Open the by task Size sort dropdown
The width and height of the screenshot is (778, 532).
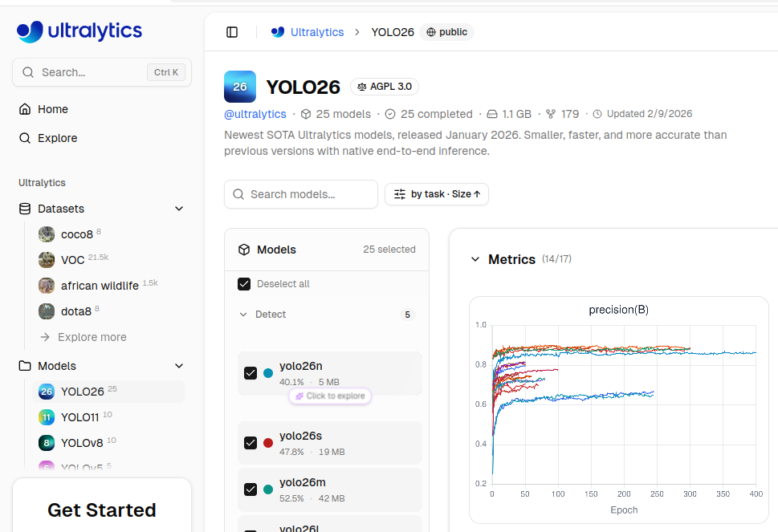tap(437, 194)
